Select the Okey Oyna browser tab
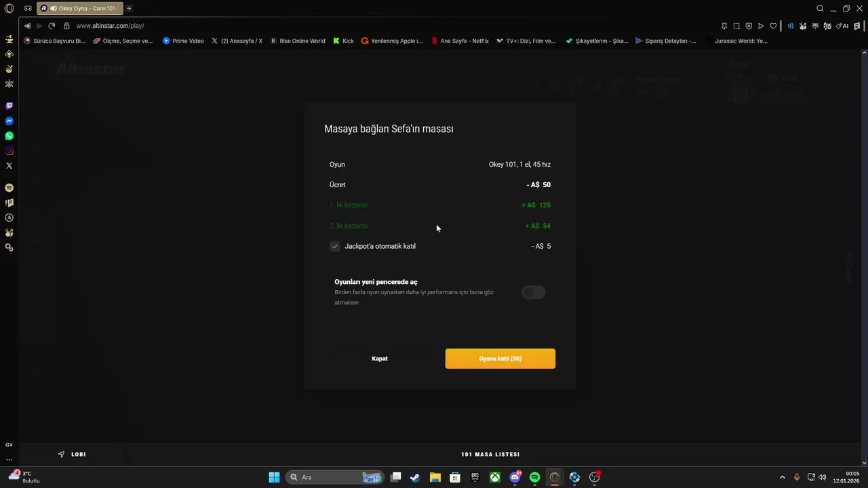 (80, 8)
